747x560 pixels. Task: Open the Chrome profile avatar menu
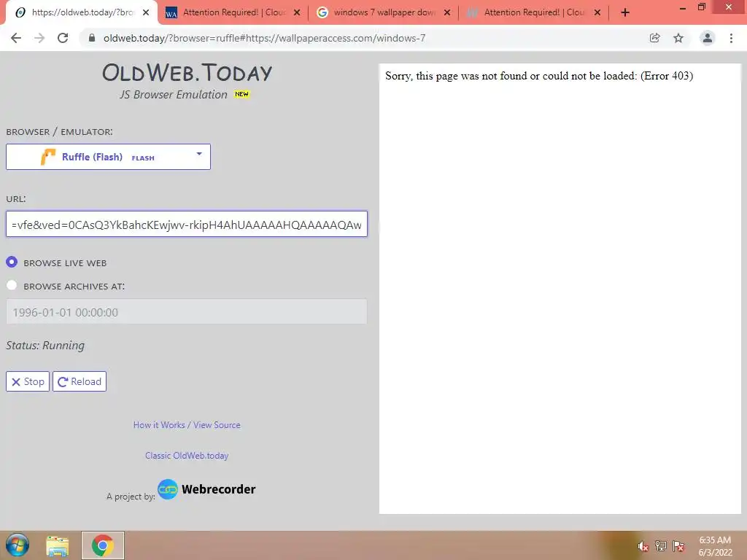coord(708,38)
